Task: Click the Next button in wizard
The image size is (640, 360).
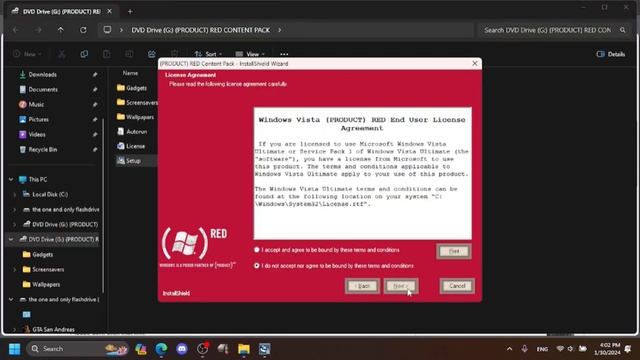Action: pyautogui.click(x=401, y=286)
